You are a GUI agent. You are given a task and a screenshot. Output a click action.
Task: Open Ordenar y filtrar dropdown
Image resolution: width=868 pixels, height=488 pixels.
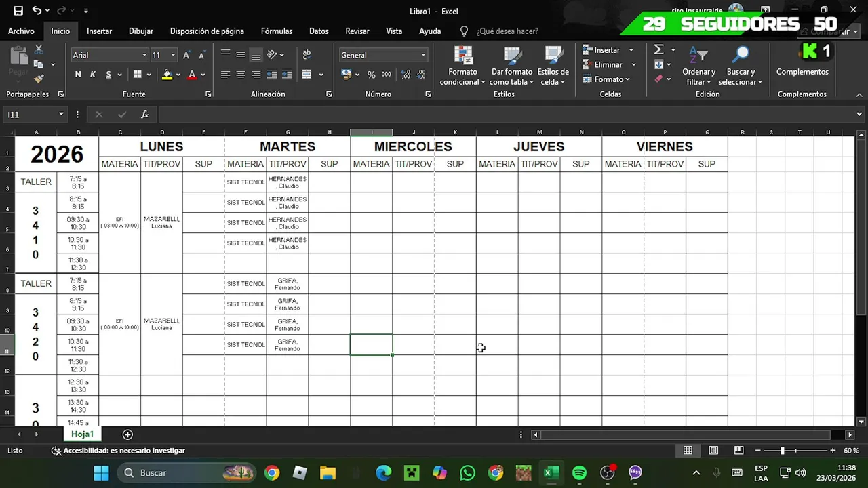[698, 66]
